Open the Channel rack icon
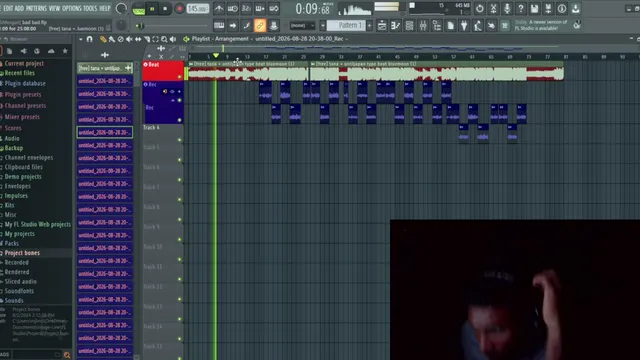 tap(409, 26)
